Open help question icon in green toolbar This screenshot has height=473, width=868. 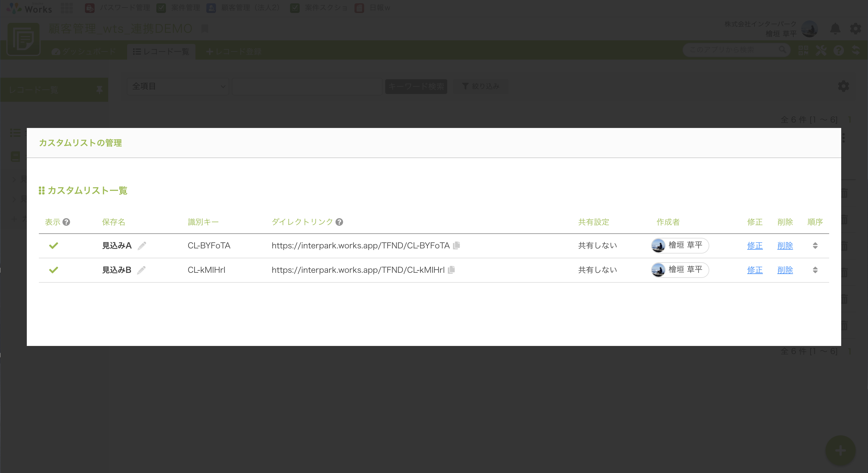pyautogui.click(x=839, y=50)
